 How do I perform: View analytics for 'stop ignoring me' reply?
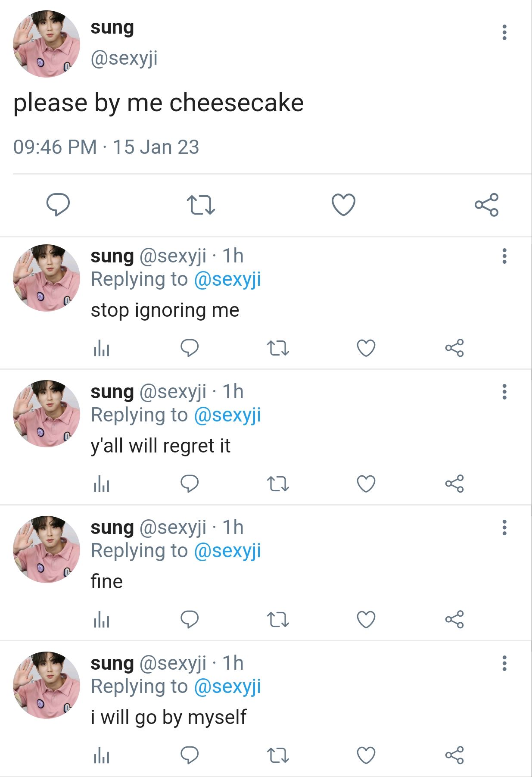pyautogui.click(x=102, y=348)
